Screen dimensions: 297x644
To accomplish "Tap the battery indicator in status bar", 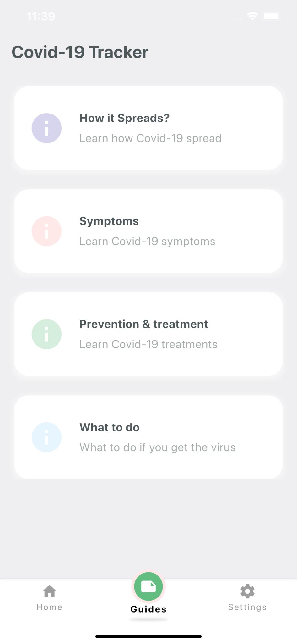I will point(272,16).
